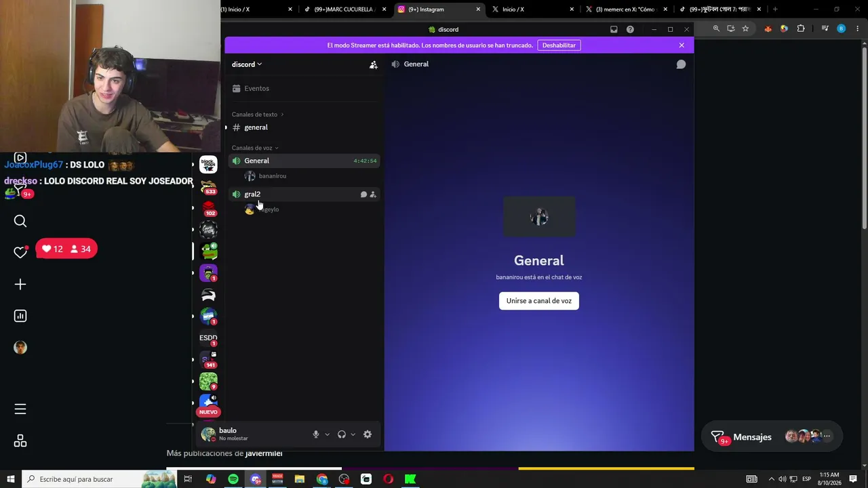Open the Instagram dashboard chart icon
The width and height of the screenshot is (868, 488).
click(20, 316)
